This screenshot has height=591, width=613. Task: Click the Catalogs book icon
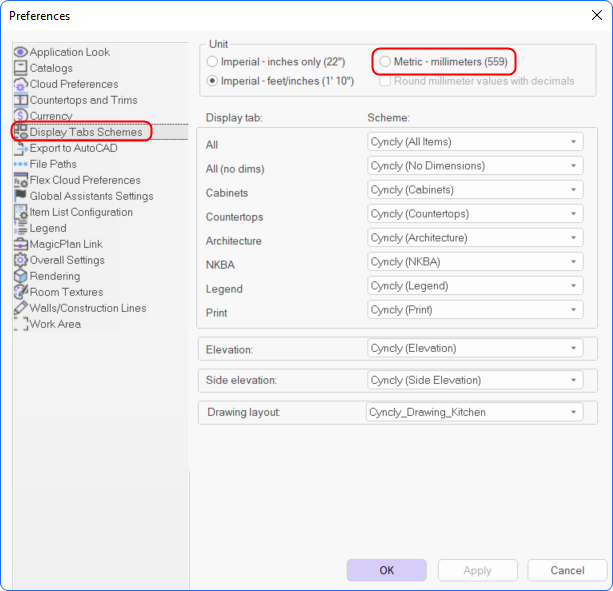(x=21, y=68)
